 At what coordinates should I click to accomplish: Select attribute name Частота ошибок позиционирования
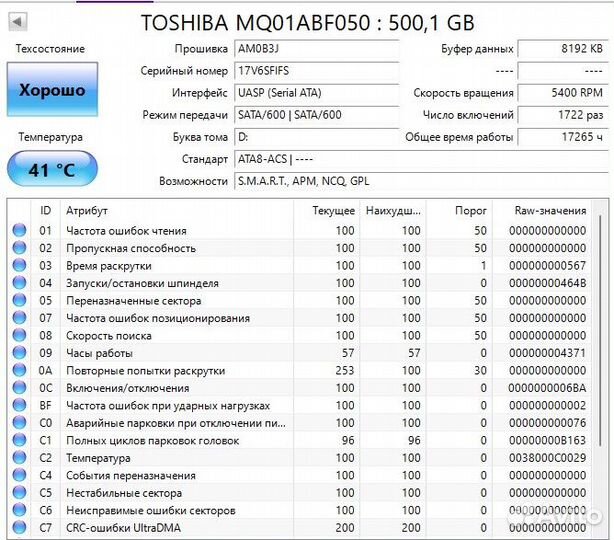(158, 318)
